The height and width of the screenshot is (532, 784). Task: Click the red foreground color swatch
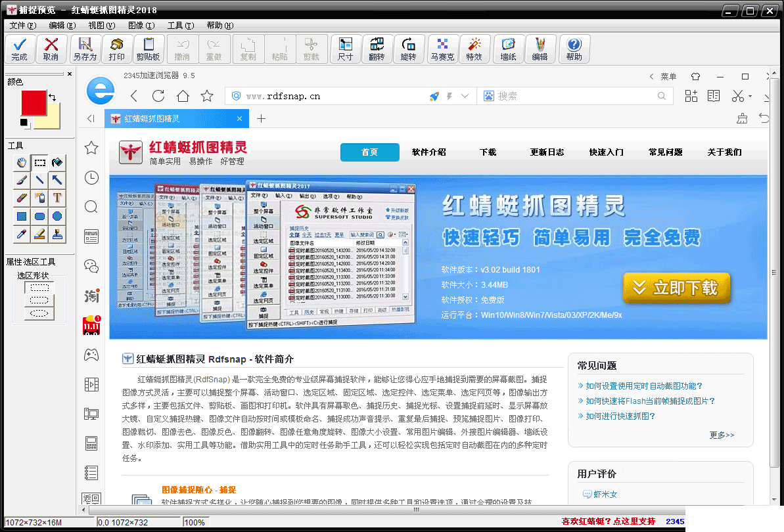(x=33, y=102)
